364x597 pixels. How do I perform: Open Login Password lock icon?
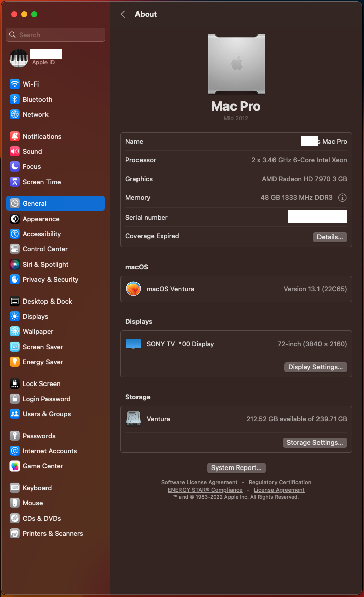pyautogui.click(x=15, y=399)
